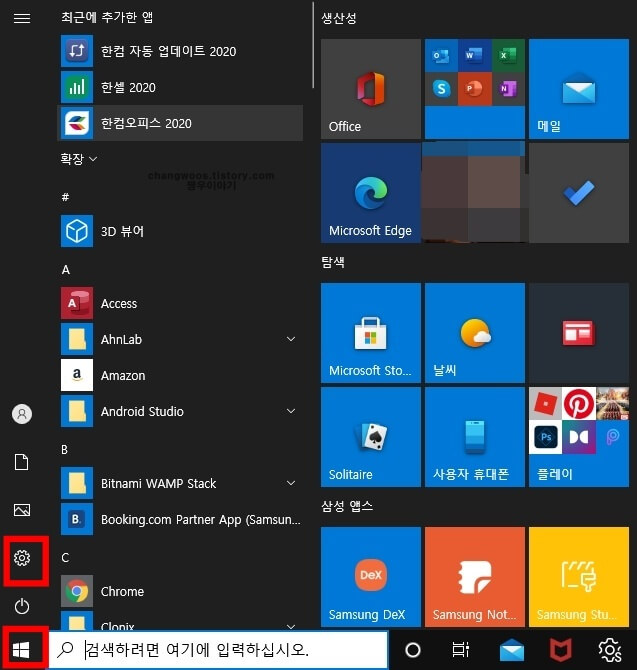
Task: Click the 탐색 group title
Action: tap(333, 262)
